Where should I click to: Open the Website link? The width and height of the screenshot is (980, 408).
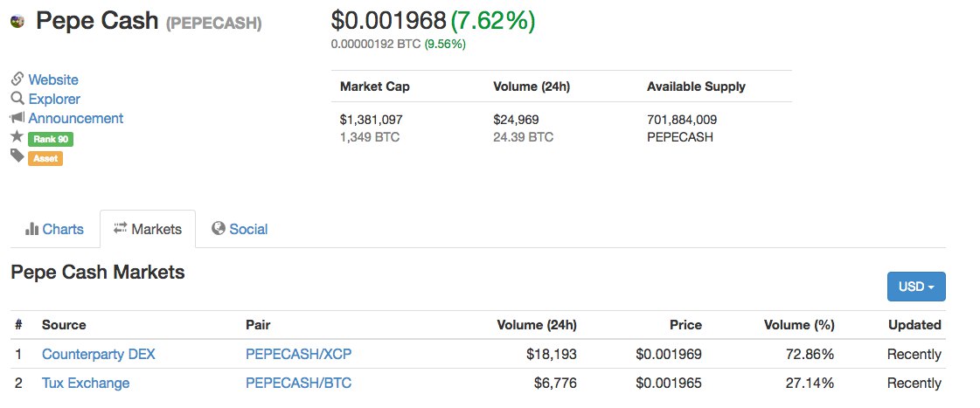coord(53,80)
